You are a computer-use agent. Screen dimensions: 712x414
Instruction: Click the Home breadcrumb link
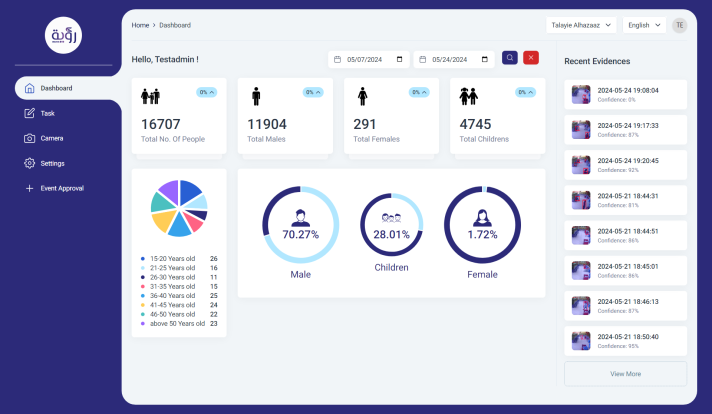(140, 25)
